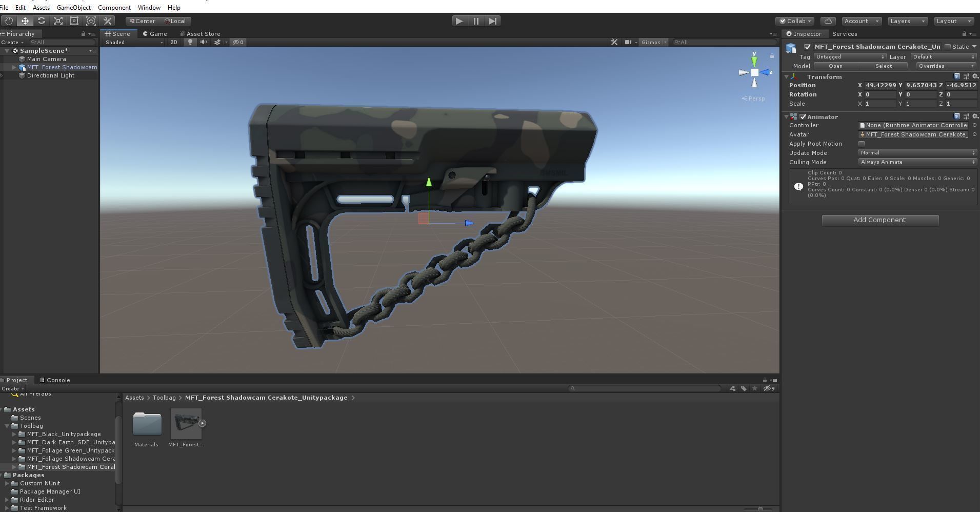980x512 pixels.
Task: Open the Collab dropdown
Action: 795,21
